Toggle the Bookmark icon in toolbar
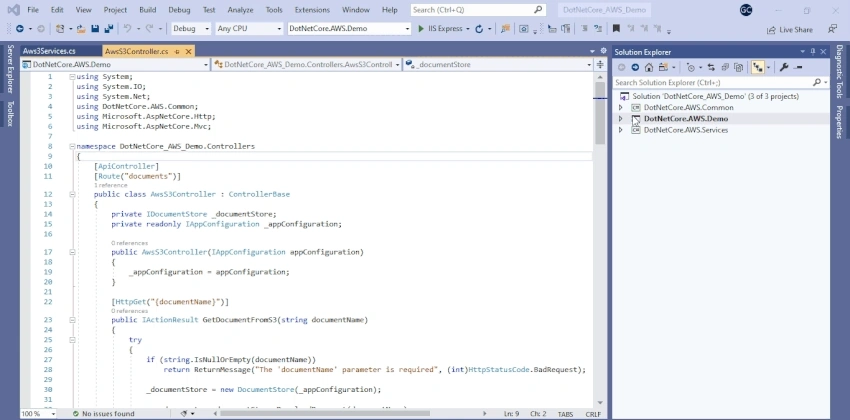 pyautogui.click(x=616, y=29)
